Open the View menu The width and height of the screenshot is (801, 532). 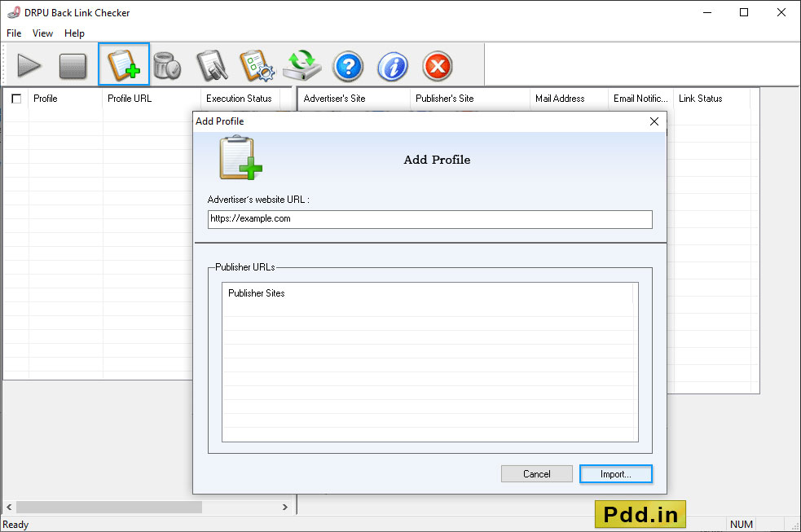click(42, 33)
